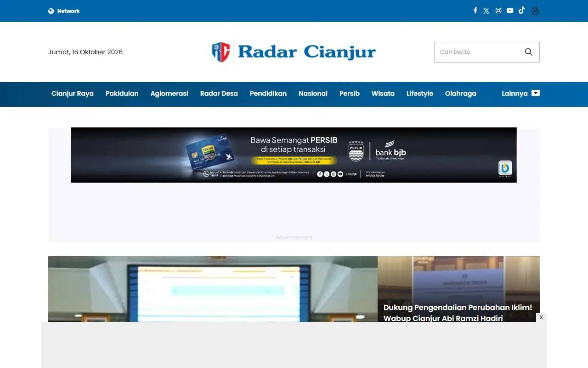This screenshot has width=588, height=368.
Task: Open the Facebook page icon
Action: tap(475, 11)
